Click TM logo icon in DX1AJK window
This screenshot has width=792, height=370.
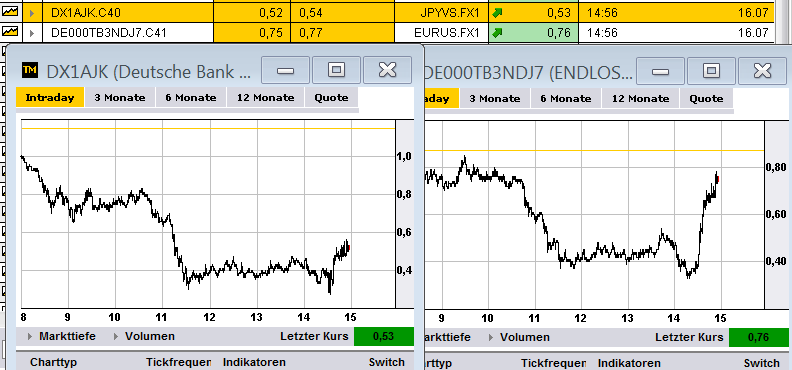pos(30,70)
